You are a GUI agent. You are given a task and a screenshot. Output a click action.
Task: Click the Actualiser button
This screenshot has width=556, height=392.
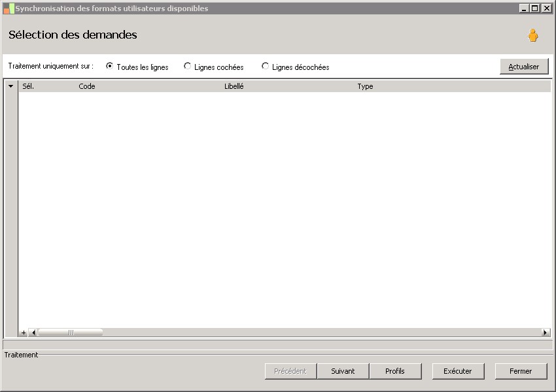pyautogui.click(x=524, y=67)
